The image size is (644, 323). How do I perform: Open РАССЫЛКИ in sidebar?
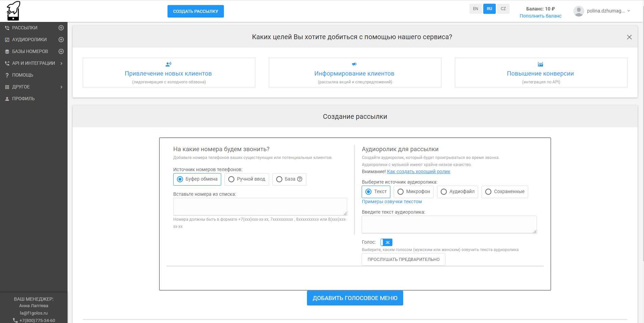point(25,28)
